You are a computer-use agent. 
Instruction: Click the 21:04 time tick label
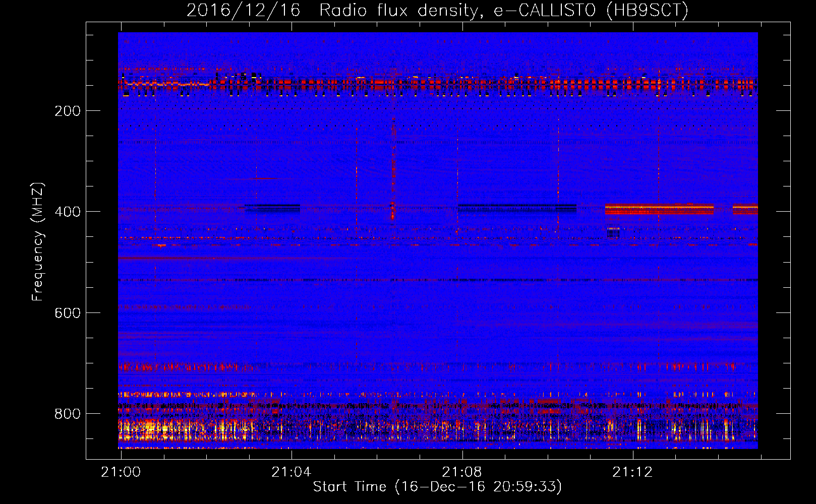(x=292, y=472)
